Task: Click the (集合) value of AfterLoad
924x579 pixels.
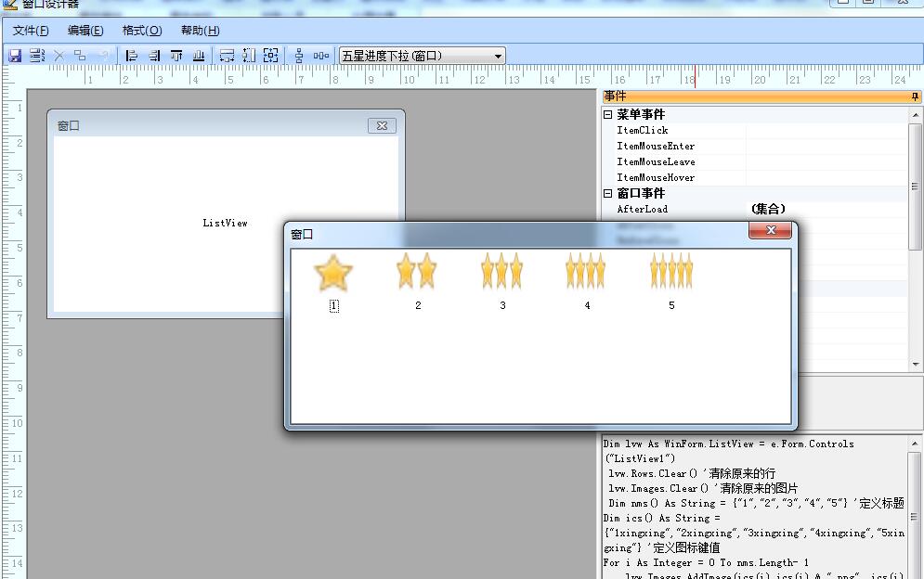Action: tap(768, 209)
